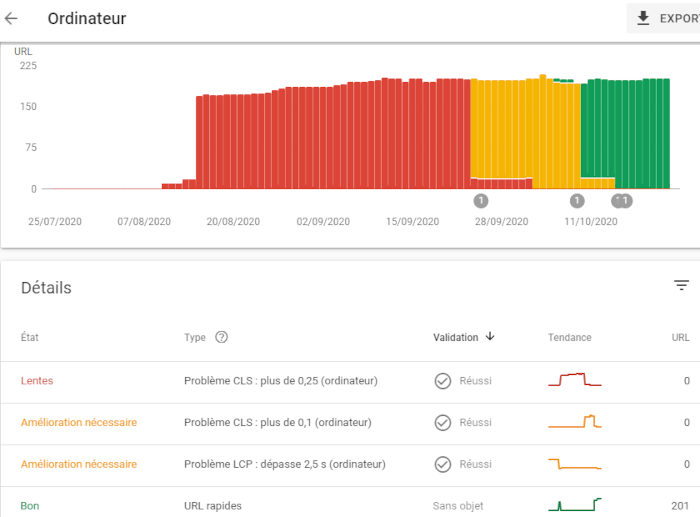Screen dimensions: 700x517
Task: Select Problème CLS : plus de 0,25 row
Action: click(280, 381)
